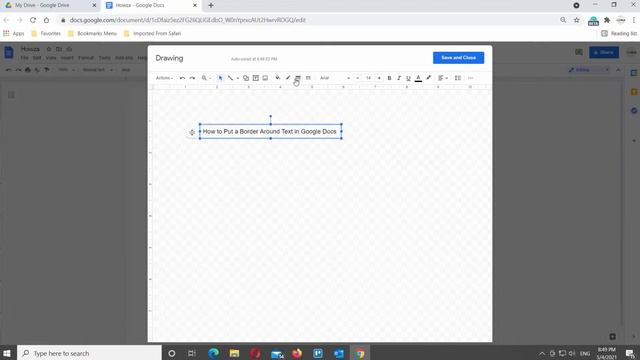Open the Windows Start menu

(7, 353)
